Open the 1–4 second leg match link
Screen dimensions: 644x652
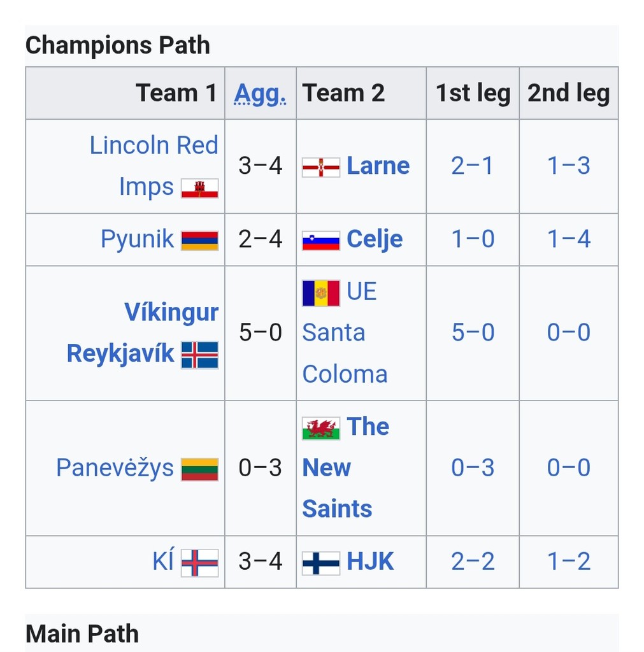(569, 239)
